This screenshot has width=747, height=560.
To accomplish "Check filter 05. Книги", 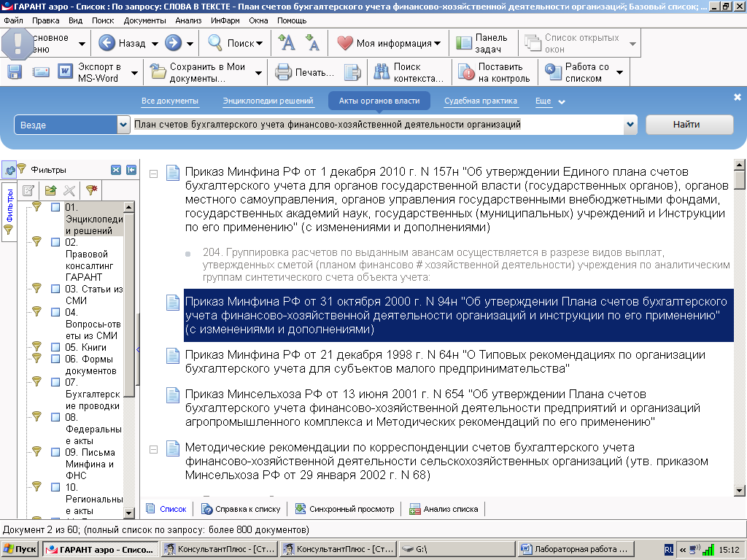I will pos(55,347).
